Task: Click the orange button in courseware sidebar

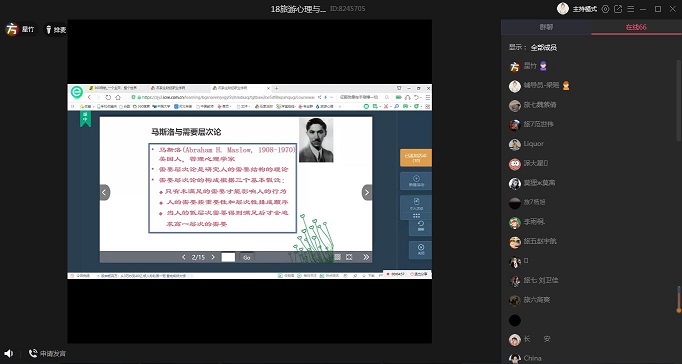Action: pos(416,157)
